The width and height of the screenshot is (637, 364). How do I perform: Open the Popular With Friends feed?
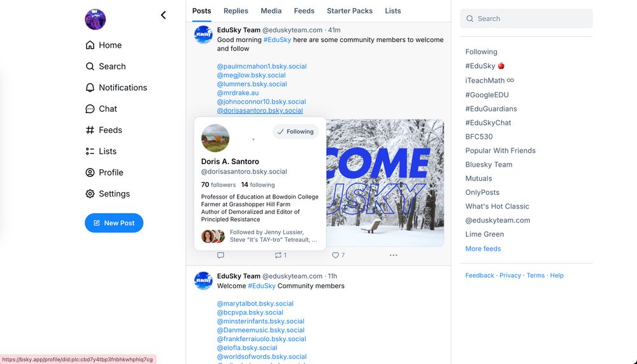coord(500,151)
